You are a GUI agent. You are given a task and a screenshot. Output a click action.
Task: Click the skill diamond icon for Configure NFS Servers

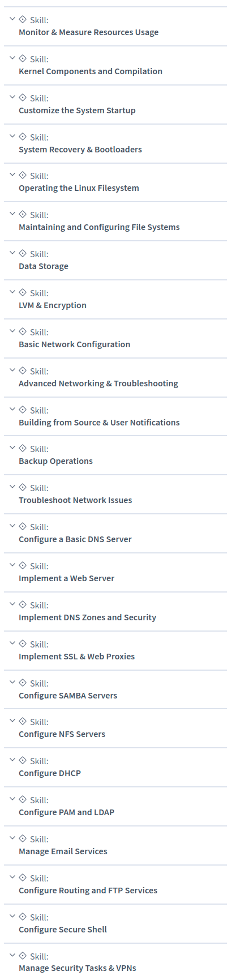pyautogui.click(x=23, y=721)
